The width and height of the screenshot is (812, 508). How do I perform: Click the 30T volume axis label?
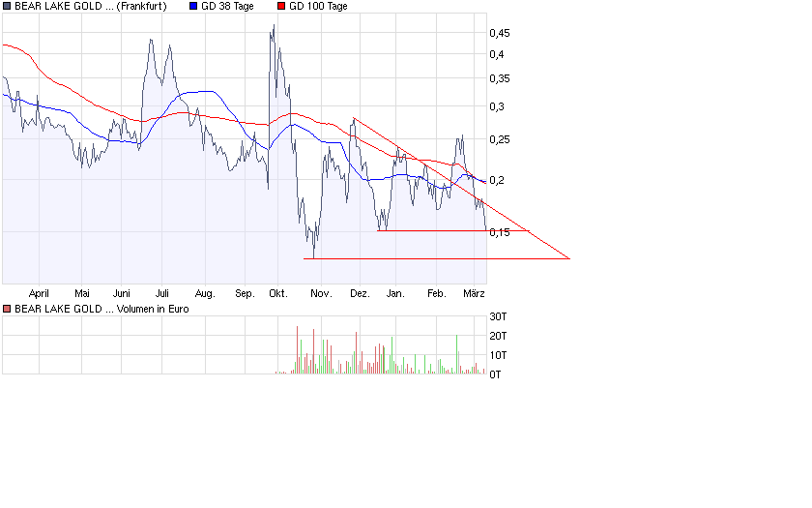[x=498, y=316]
